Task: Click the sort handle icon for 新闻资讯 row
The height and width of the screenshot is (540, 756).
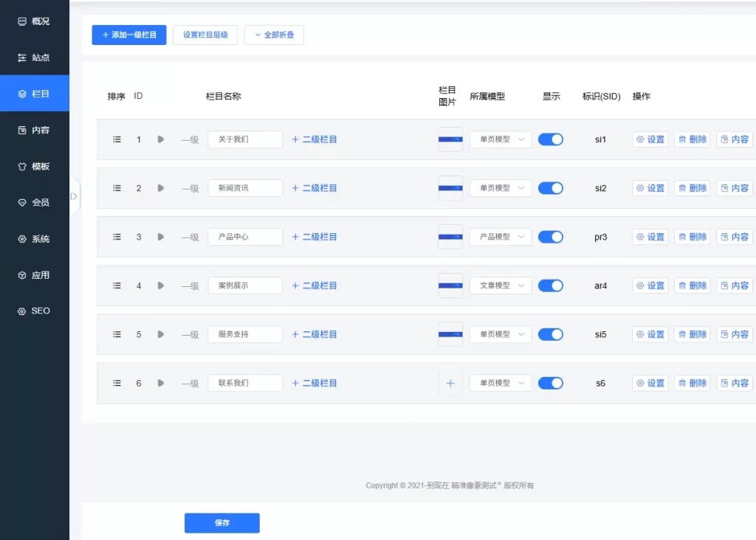Action: coord(117,188)
